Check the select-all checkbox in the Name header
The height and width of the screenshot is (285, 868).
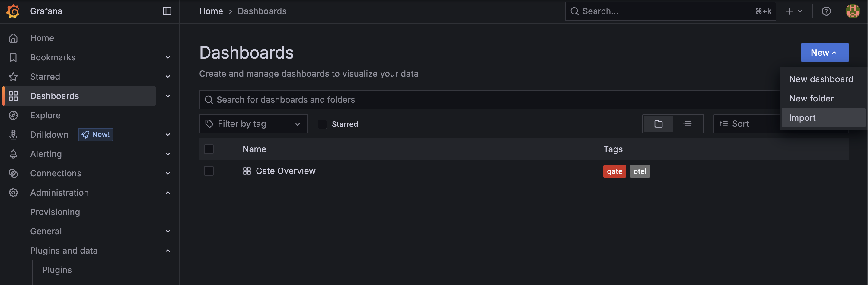click(209, 149)
